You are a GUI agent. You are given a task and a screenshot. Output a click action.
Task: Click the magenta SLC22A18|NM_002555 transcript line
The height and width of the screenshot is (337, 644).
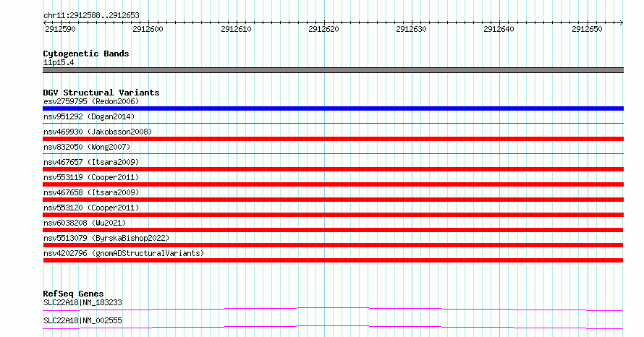point(333,327)
